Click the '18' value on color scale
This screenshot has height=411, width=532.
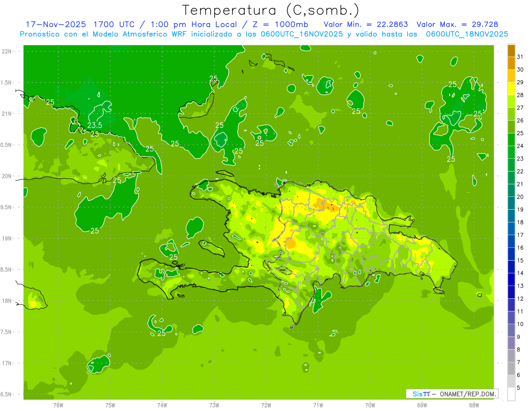tap(520, 222)
